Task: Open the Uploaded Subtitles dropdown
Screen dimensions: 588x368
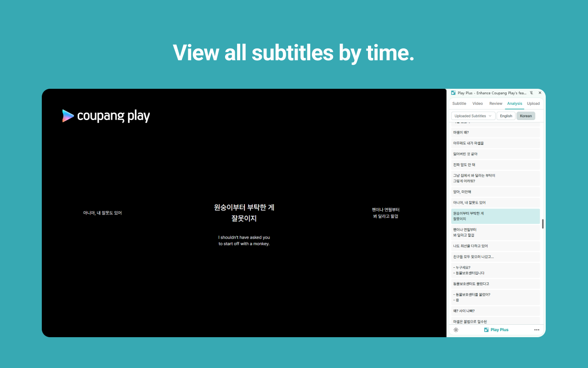Action: 473,115
